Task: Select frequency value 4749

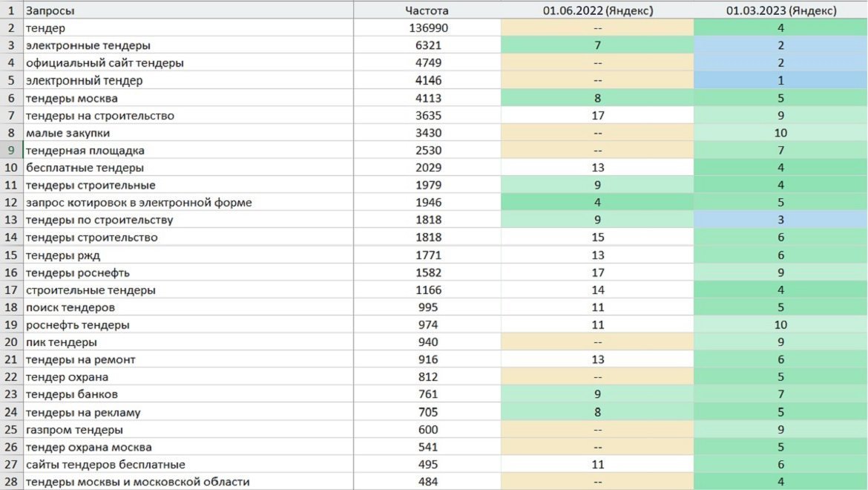Action: click(x=428, y=62)
